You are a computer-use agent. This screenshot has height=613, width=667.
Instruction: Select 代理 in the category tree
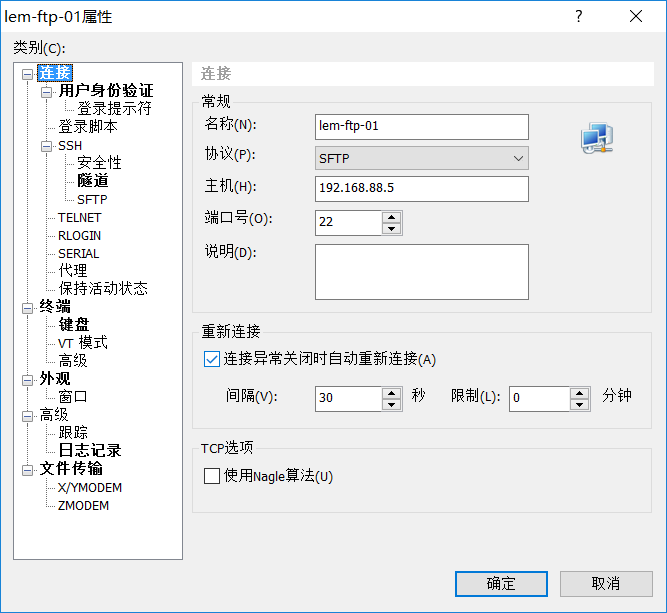pos(73,271)
